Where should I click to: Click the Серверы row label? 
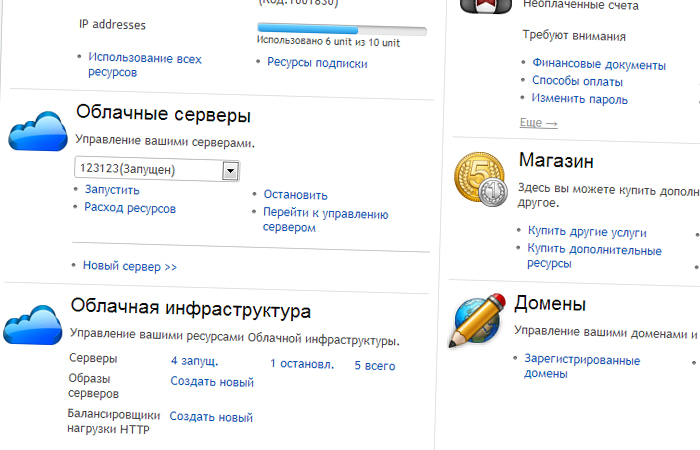point(93,358)
